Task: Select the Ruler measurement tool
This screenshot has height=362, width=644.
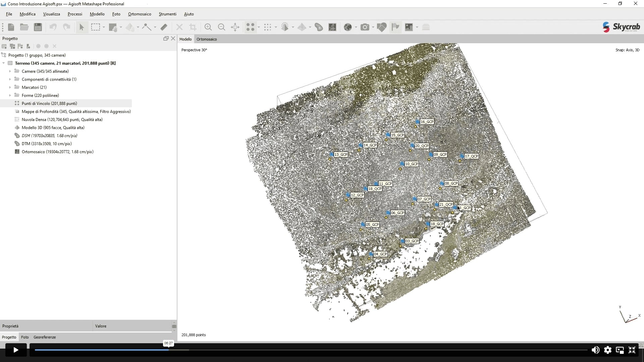Action: click(164, 27)
